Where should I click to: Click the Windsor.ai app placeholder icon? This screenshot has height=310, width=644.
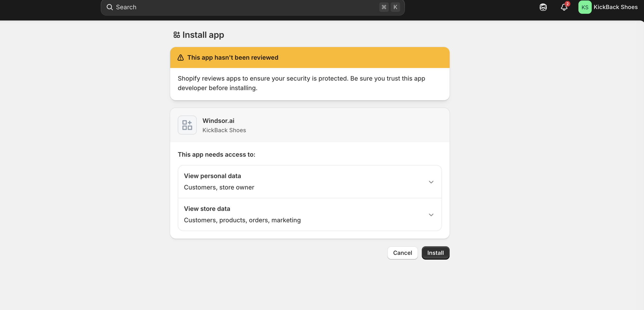(187, 125)
